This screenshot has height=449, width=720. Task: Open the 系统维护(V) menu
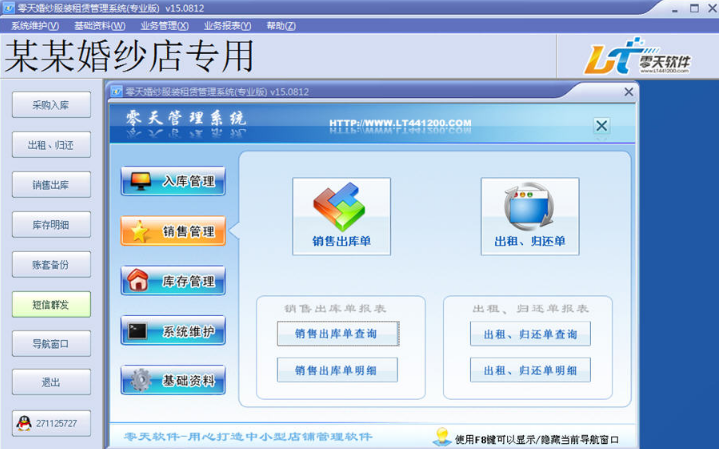[x=35, y=26]
